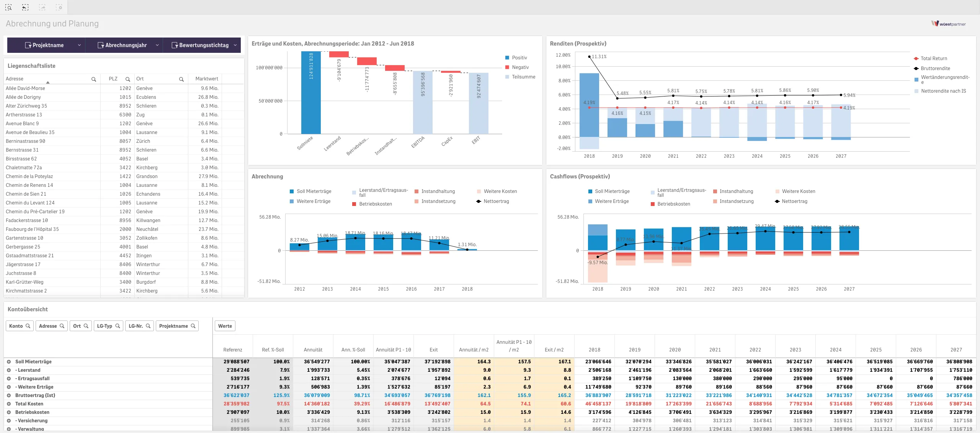Select the Allée David-Morse row
The width and height of the screenshot is (980, 433).
tap(124, 88)
